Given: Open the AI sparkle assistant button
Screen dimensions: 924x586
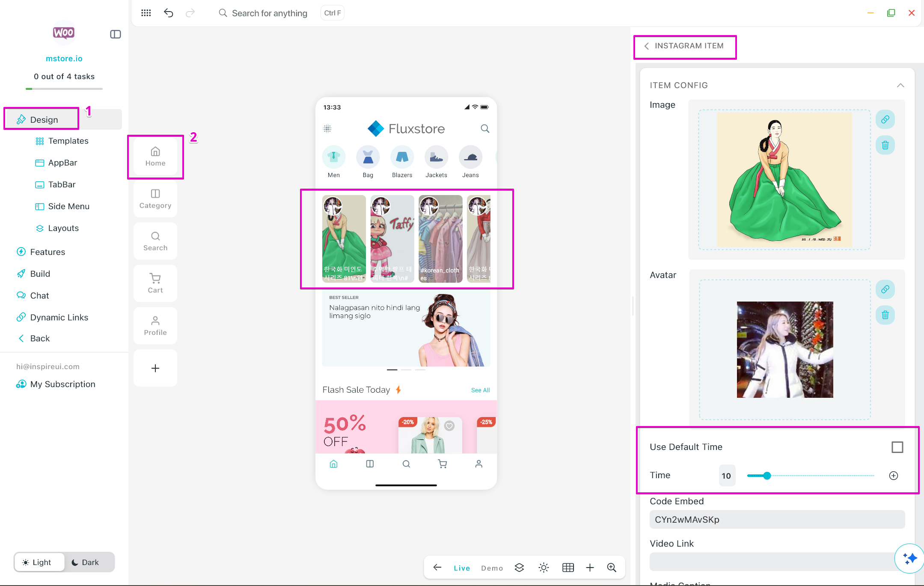Looking at the screenshot, I should (x=910, y=558).
